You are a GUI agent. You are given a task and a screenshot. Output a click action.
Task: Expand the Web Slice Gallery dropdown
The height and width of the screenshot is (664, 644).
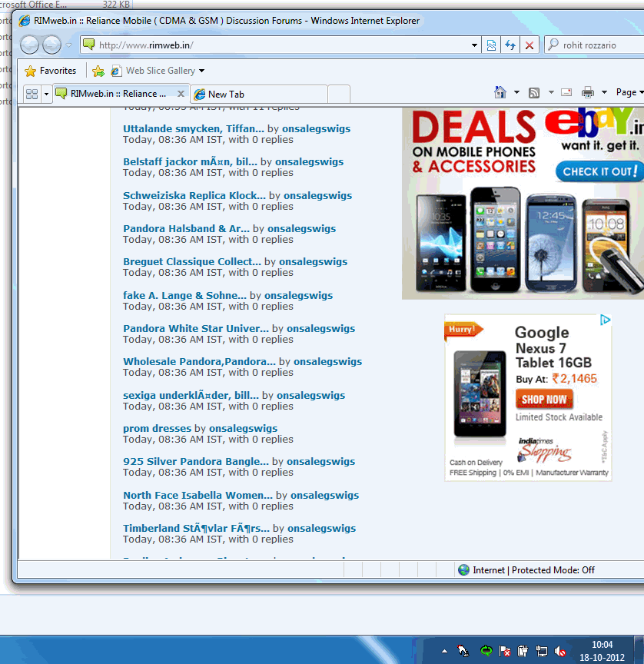coord(201,71)
